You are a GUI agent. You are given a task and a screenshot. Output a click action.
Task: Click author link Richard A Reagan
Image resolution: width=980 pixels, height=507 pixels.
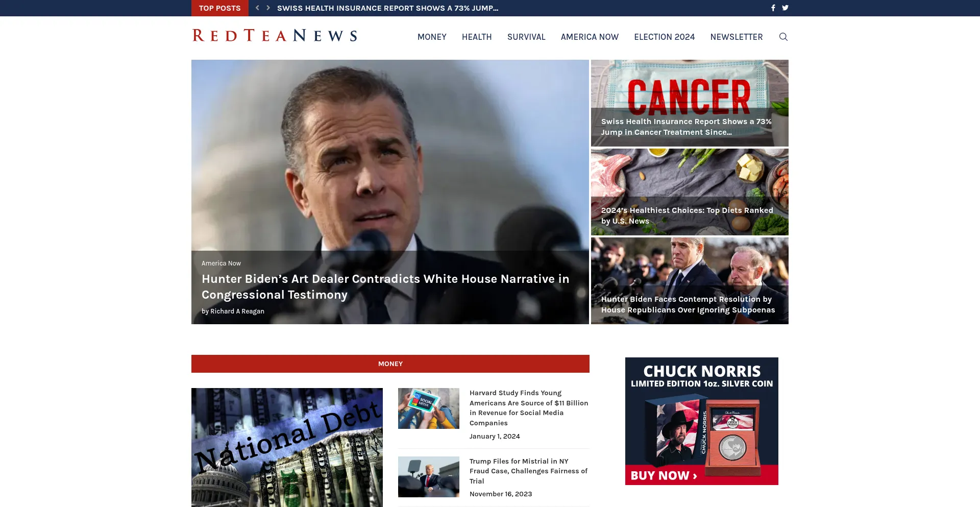[237, 311]
